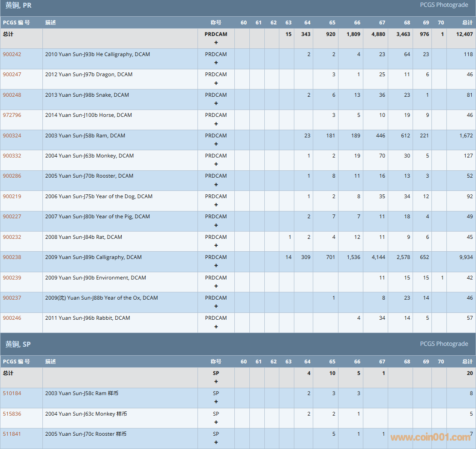This screenshot has width=476, height=449.
Task: Open PCGS number 972796 Horse link
Action: pyautogui.click(x=12, y=115)
